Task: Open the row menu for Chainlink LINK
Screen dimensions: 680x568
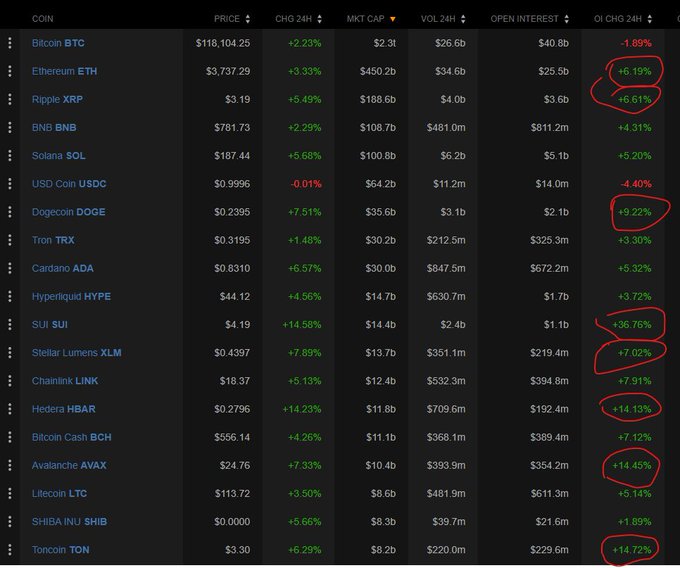Action: 10,381
